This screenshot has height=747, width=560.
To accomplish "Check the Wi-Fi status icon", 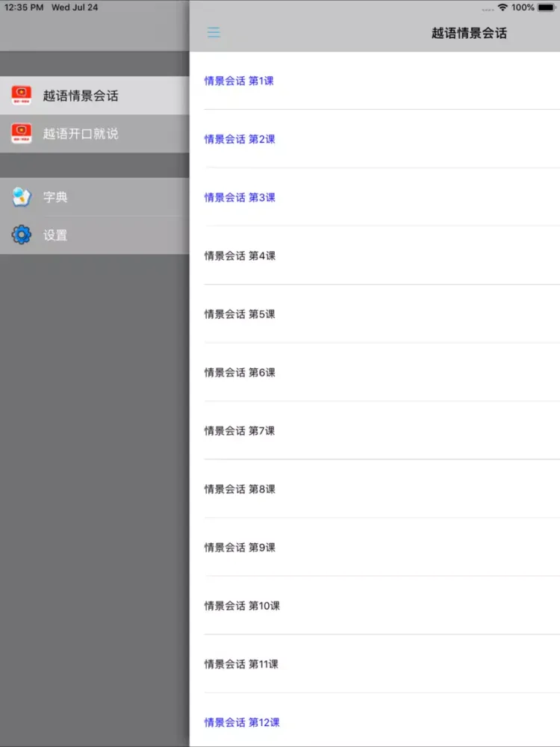I will point(503,7).
